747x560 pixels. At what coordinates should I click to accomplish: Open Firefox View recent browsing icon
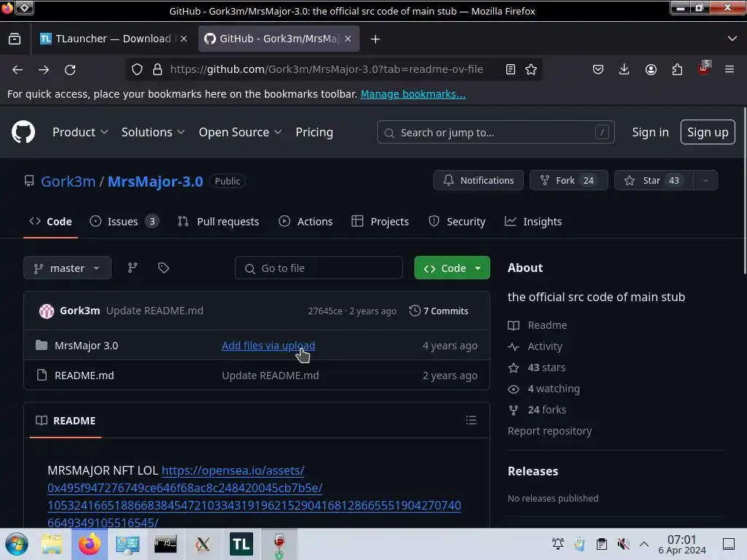pos(15,39)
